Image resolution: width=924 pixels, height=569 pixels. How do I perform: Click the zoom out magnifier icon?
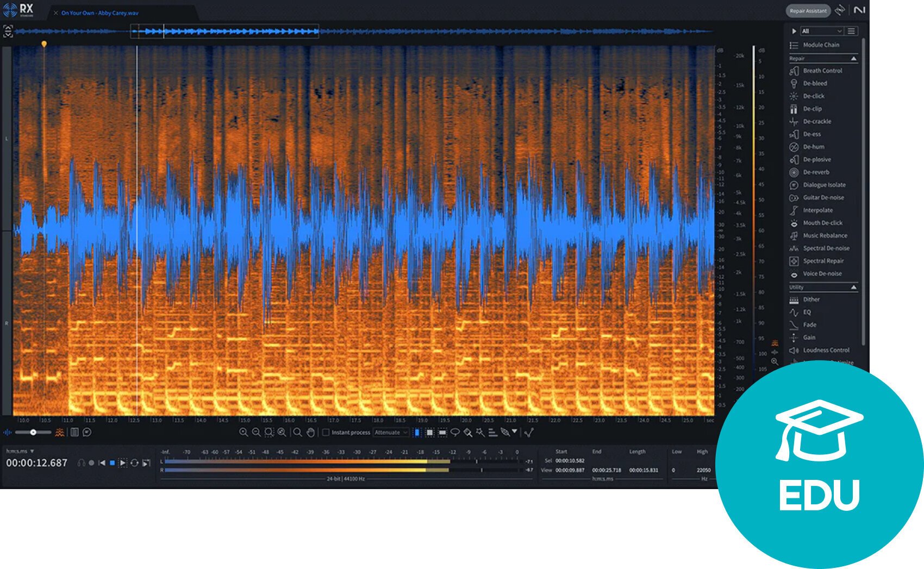(256, 433)
